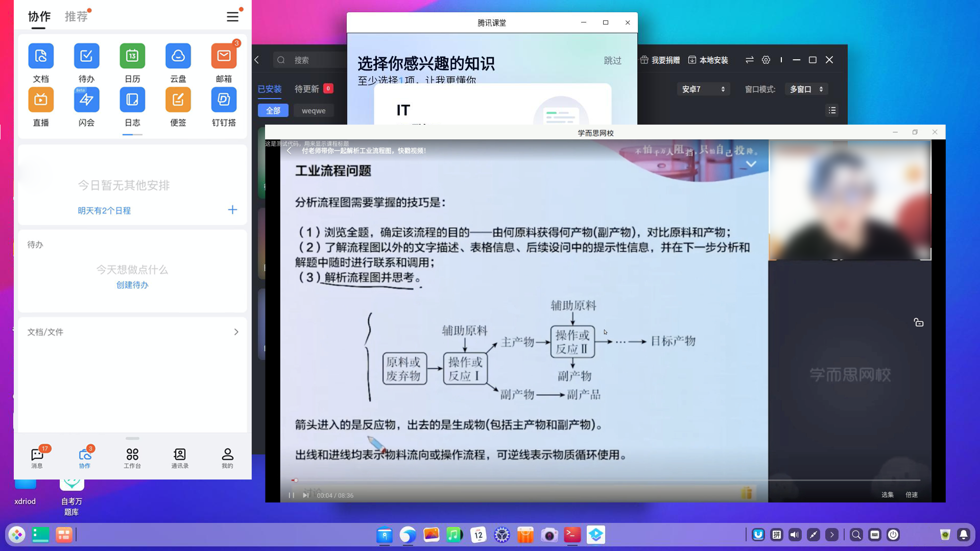Screen dimensions: 980x551
Task: Select 通讯录 contacts in bottom navigation
Action: click(x=179, y=456)
